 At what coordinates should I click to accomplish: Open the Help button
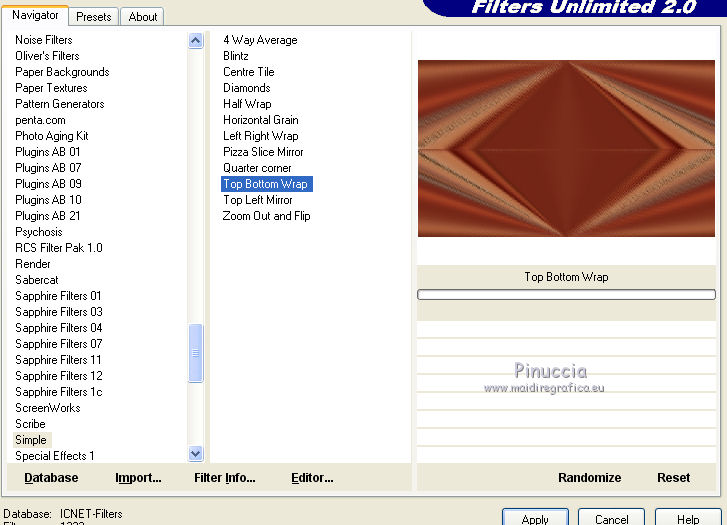(x=688, y=518)
